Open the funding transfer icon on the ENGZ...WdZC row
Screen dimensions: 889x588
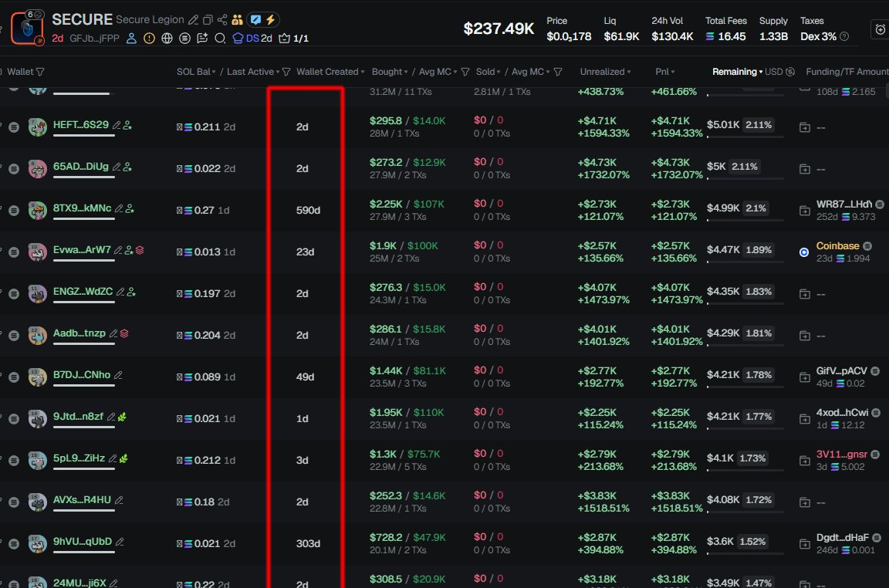point(805,294)
